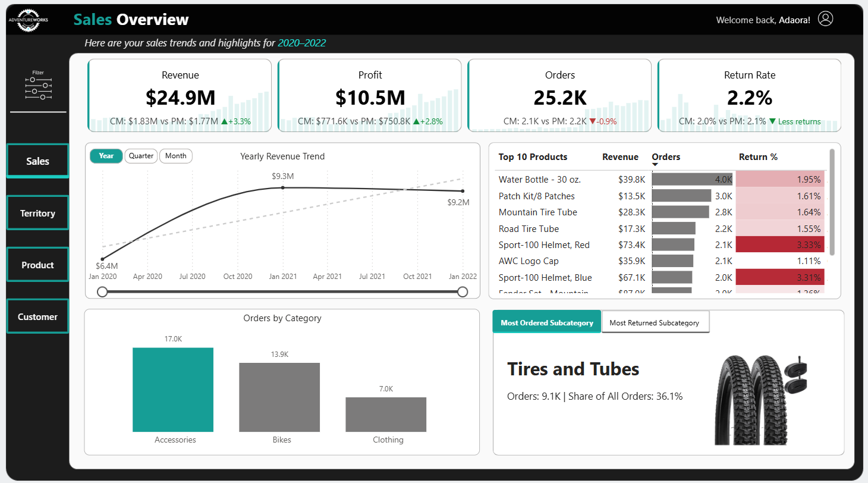Click the right date range slider handle
The width and height of the screenshot is (868, 483).
pos(463,291)
